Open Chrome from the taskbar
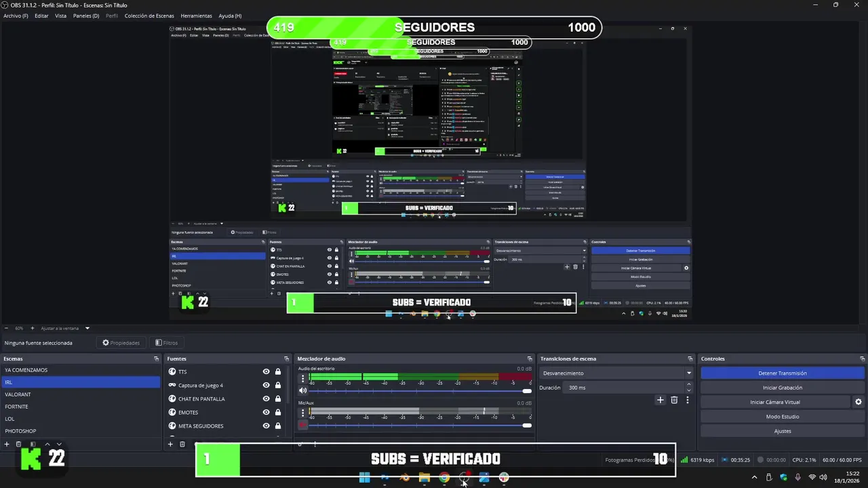Screen dimensions: 868x488 [444, 478]
